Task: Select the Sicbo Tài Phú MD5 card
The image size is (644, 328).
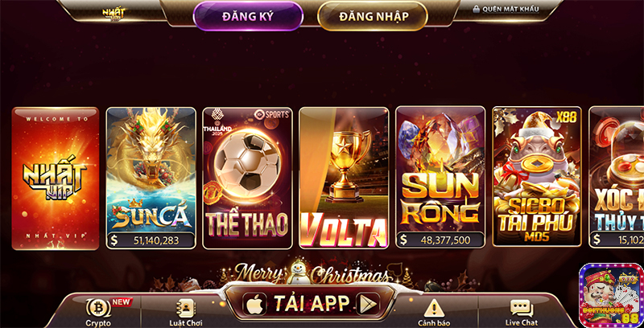Action: coord(537,177)
